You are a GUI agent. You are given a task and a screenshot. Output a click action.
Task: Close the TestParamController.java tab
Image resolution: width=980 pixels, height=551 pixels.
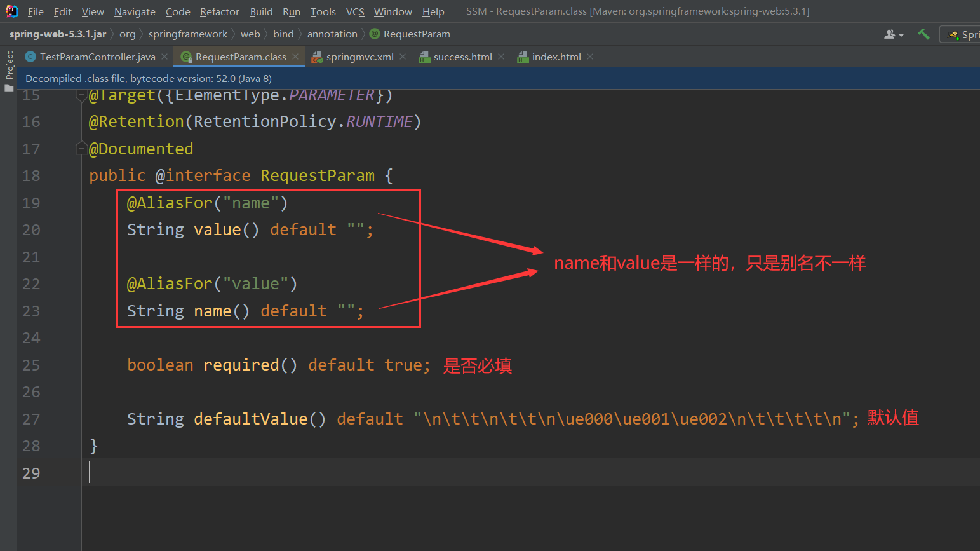[164, 57]
